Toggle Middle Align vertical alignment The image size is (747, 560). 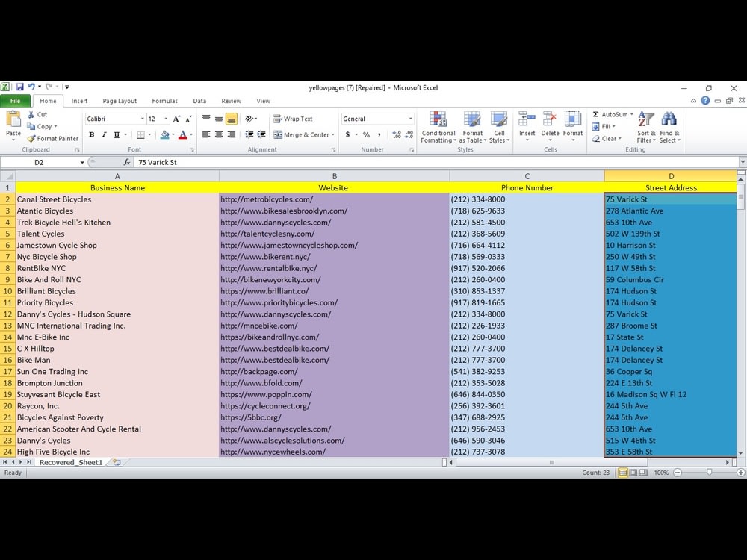[219, 119]
